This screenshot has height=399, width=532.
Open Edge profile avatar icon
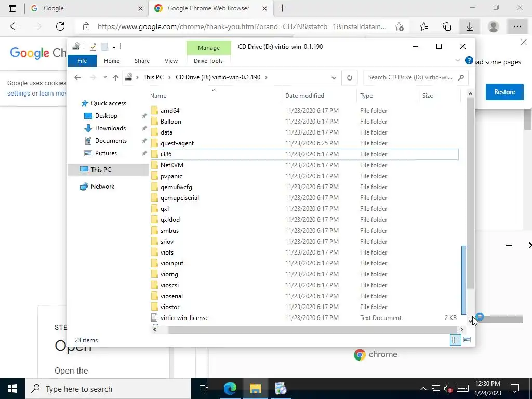493,26
